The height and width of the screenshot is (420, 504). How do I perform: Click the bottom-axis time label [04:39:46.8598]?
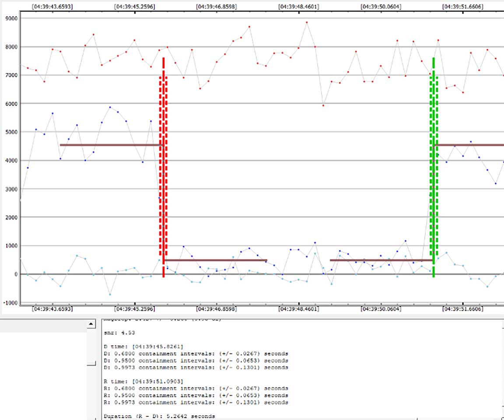[216, 309]
